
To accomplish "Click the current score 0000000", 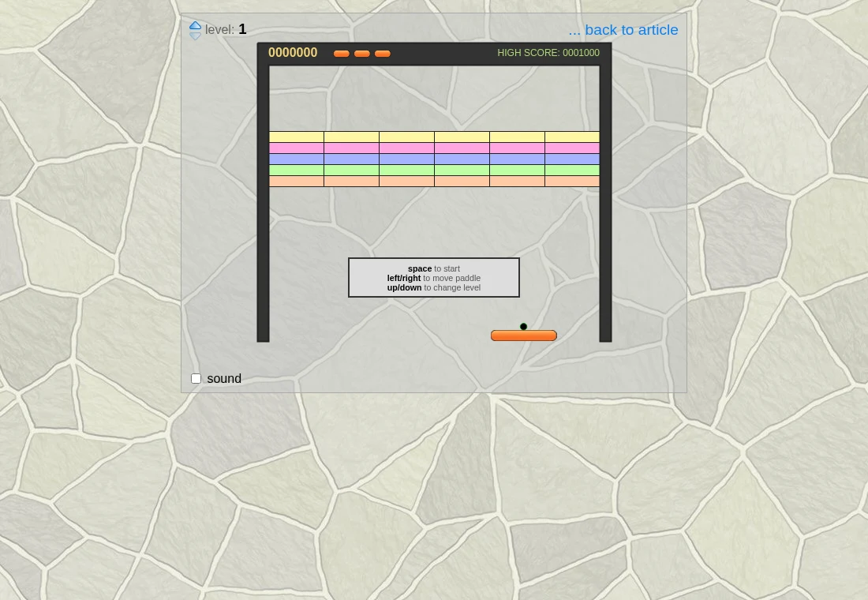I will (293, 53).
